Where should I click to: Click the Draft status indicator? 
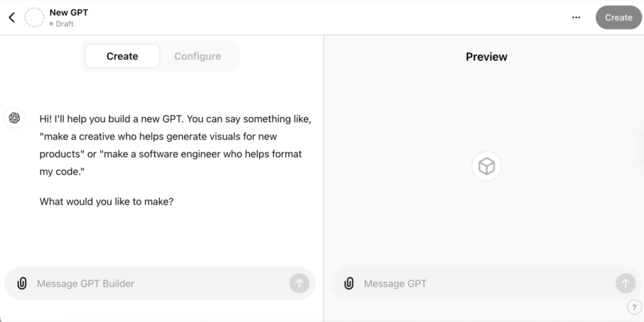pyautogui.click(x=61, y=23)
